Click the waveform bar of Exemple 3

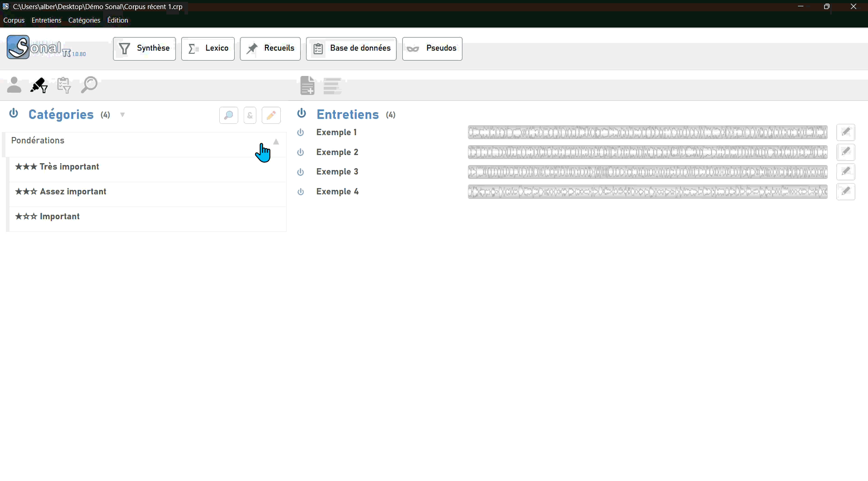[648, 172]
